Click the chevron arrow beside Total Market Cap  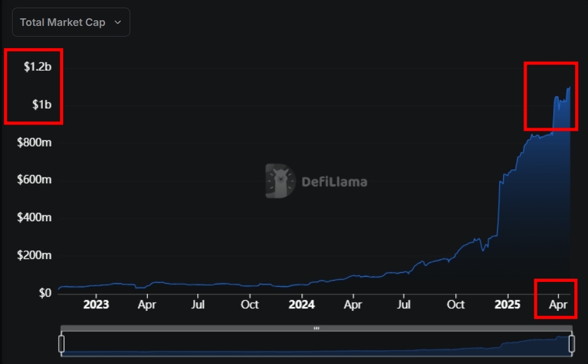[118, 23]
